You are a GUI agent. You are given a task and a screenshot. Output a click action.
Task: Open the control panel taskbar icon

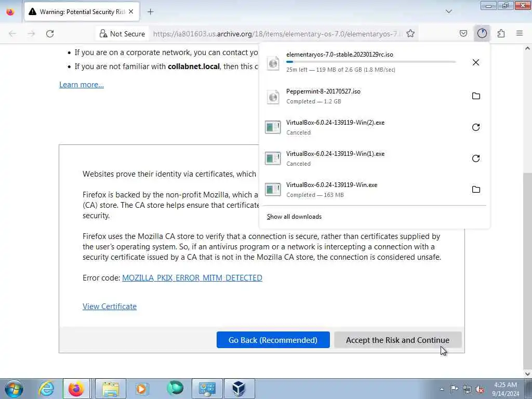coord(207,389)
